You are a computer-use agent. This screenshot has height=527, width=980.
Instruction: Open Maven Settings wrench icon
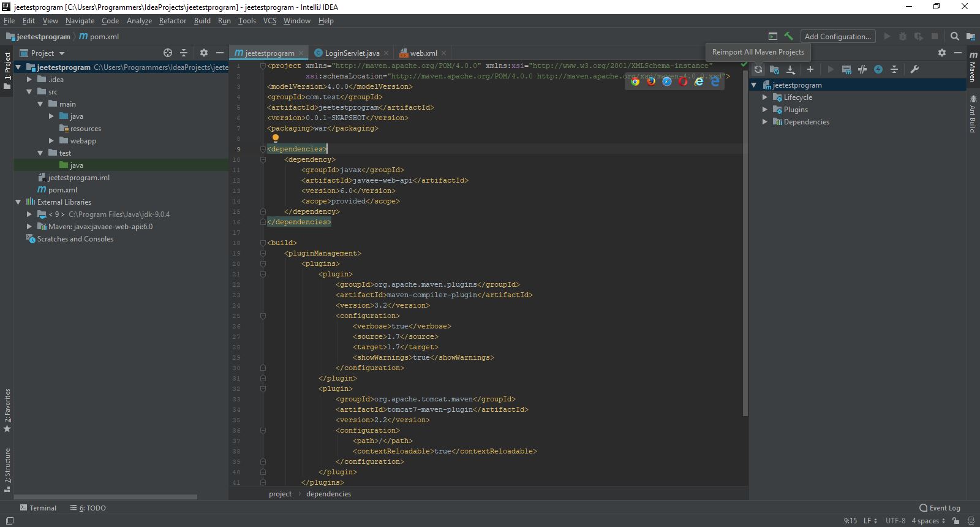pyautogui.click(x=914, y=69)
